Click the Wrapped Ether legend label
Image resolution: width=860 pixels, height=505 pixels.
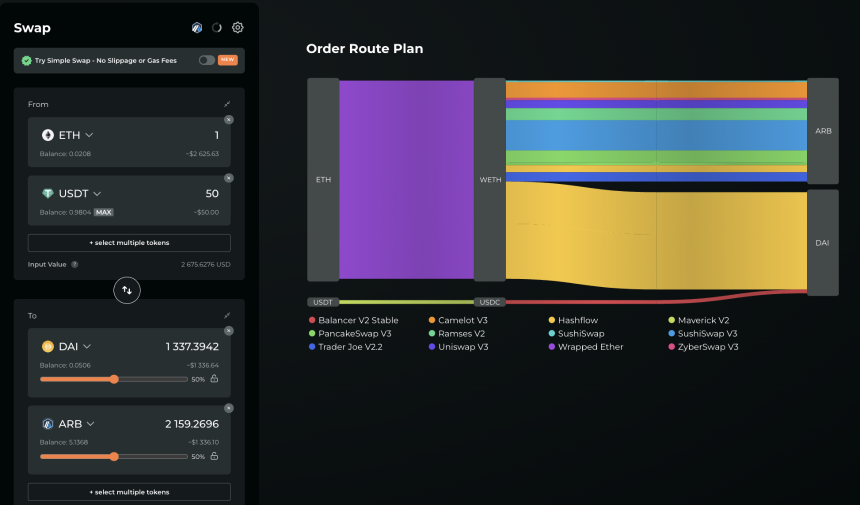click(x=591, y=347)
